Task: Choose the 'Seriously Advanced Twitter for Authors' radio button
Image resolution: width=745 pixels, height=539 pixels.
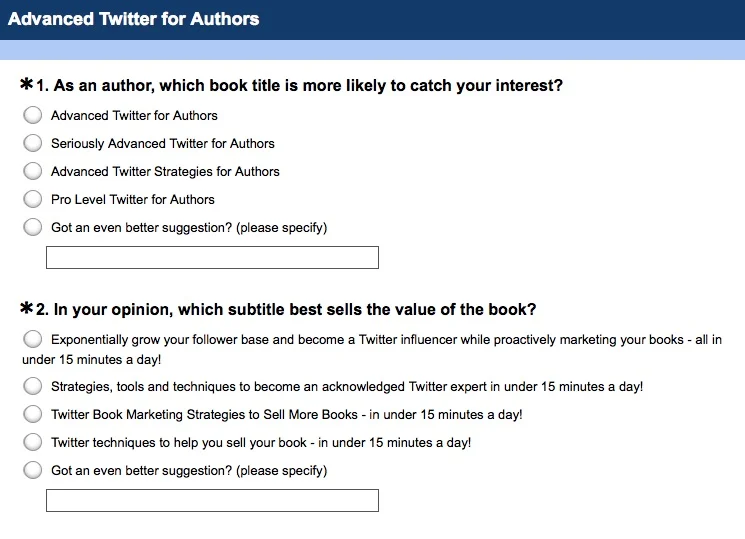Action: click(33, 143)
